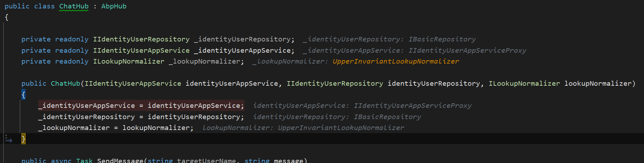Viewport: 644px width, 163px height.
Task: Click the IIdentityUserRepository type in the field declaration
Action: point(141,39)
